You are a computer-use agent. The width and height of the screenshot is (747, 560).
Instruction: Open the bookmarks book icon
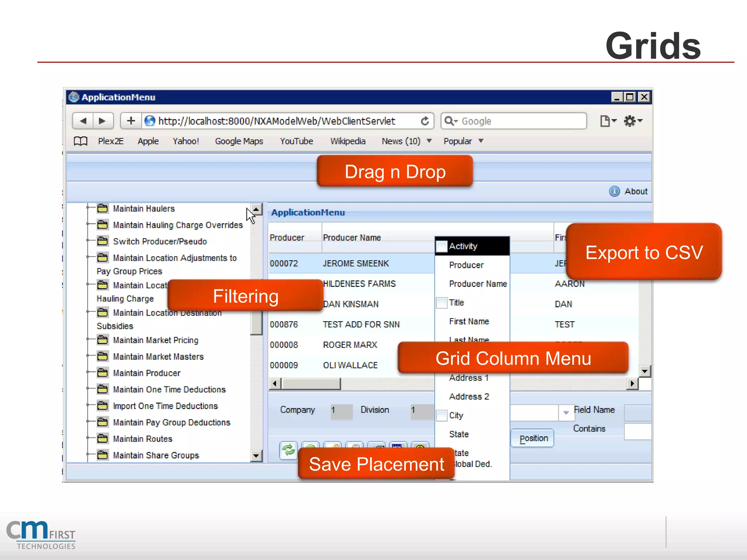[x=81, y=141]
